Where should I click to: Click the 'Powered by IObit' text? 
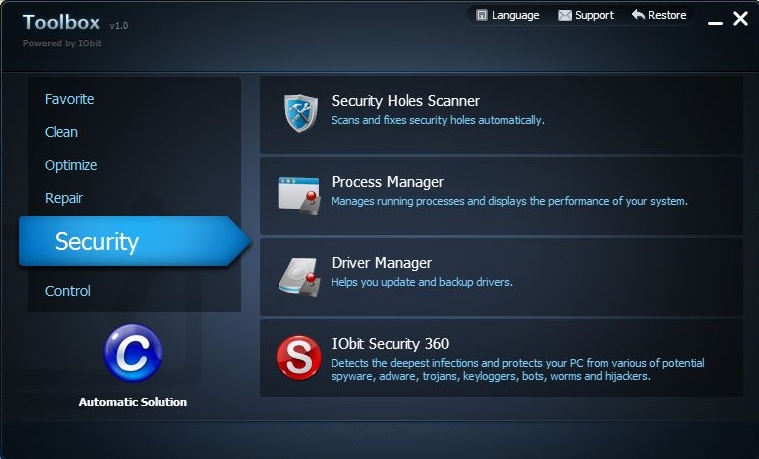[x=62, y=43]
